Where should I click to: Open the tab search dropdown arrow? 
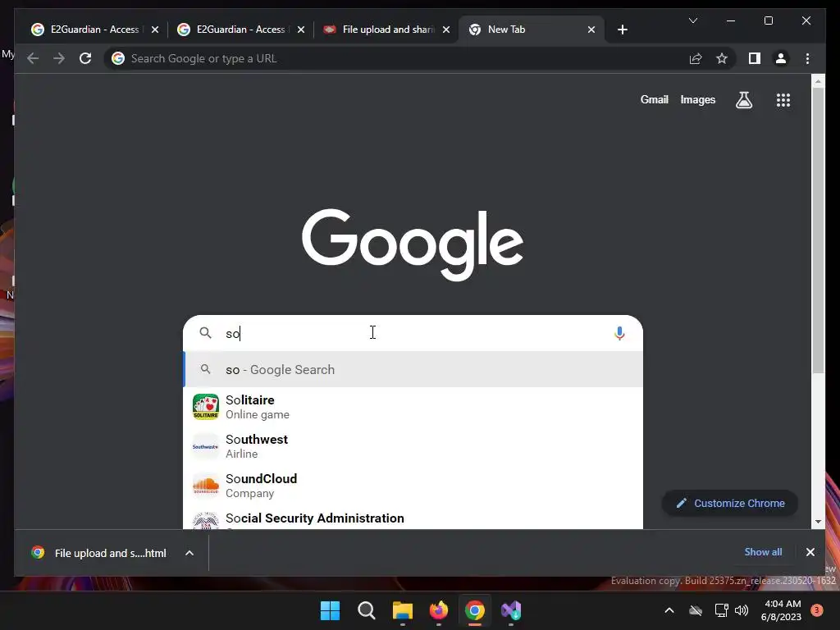pyautogui.click(x=692, y=21)
